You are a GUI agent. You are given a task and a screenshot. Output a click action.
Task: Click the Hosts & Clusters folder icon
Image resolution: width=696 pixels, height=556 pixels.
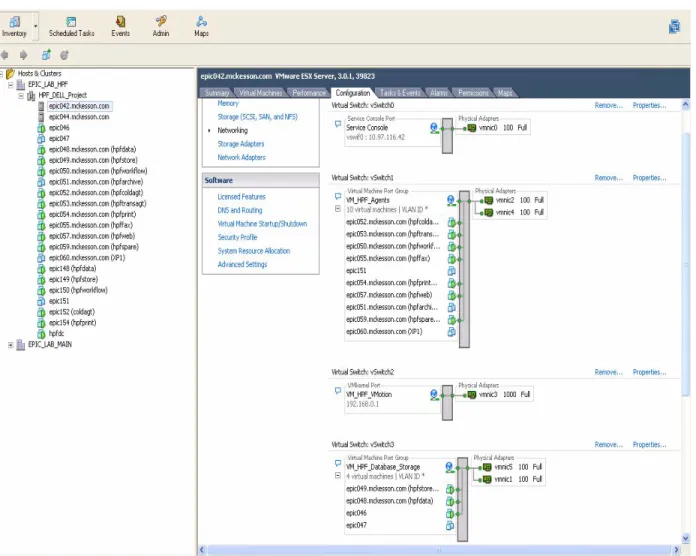(x=10, y=74)
